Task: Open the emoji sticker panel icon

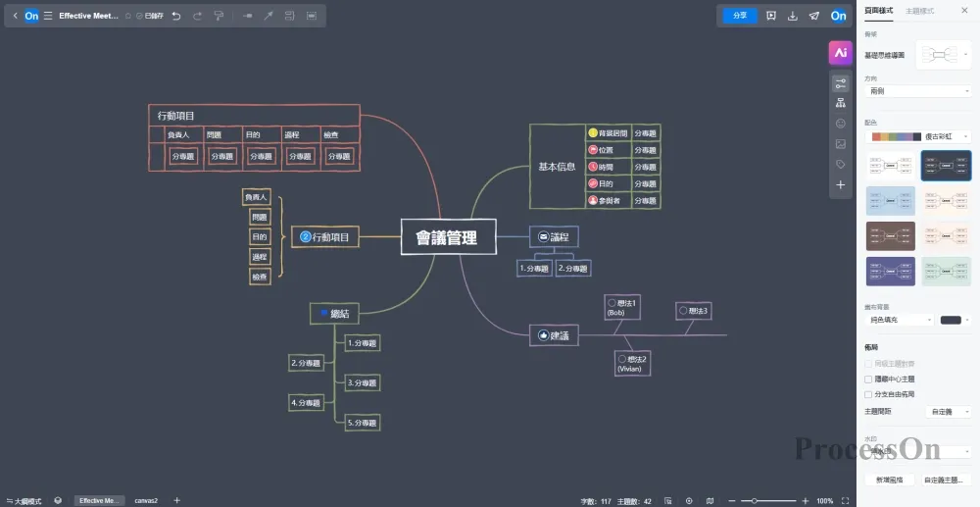Action: (840, 124)
